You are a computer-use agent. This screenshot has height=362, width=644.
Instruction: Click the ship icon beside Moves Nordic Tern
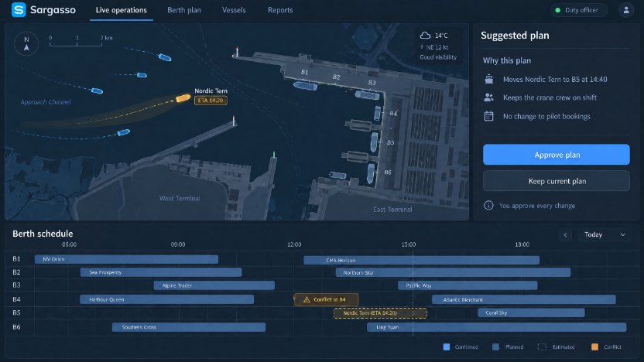[x=488, y=79]
